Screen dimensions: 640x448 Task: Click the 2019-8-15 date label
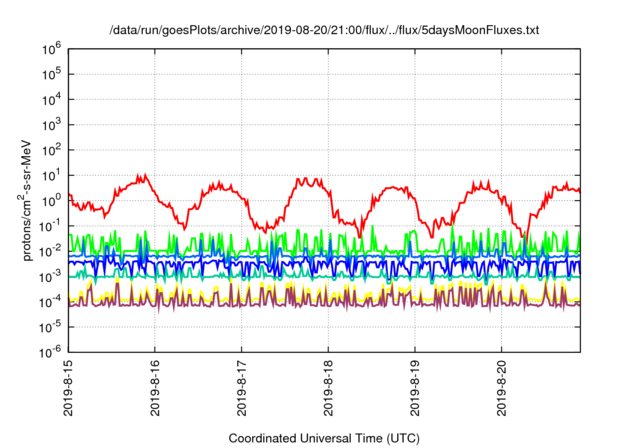click(68, 388)
